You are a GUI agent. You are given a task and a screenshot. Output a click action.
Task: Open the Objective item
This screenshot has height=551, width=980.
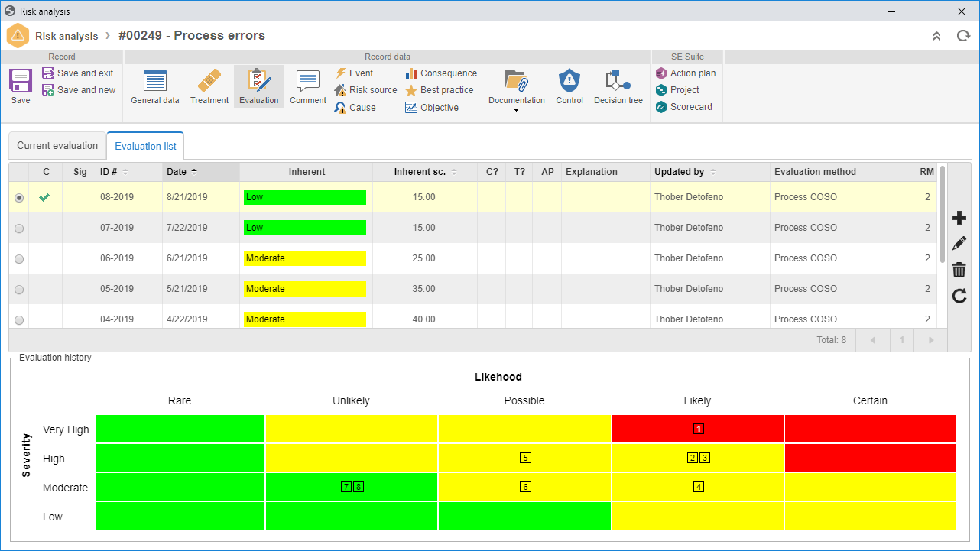432,108
